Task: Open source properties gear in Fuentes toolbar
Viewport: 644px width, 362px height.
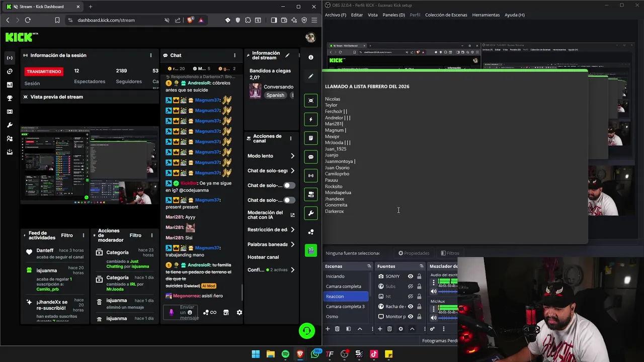Action: (x=400, y=329)
